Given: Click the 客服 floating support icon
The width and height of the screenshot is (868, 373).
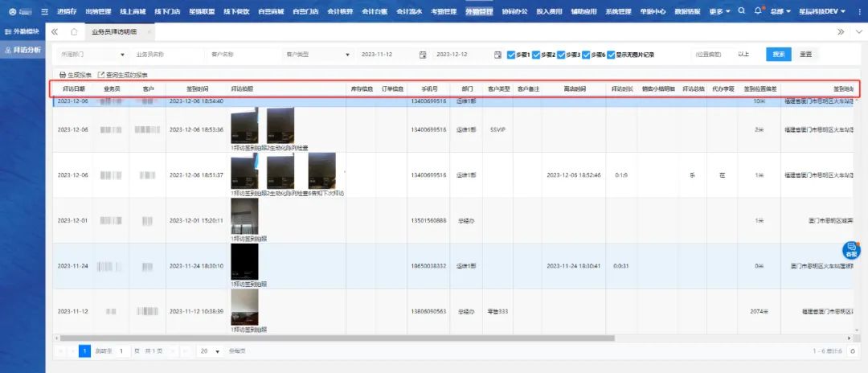Looking at the screenshot, I should tap(850, 250).
